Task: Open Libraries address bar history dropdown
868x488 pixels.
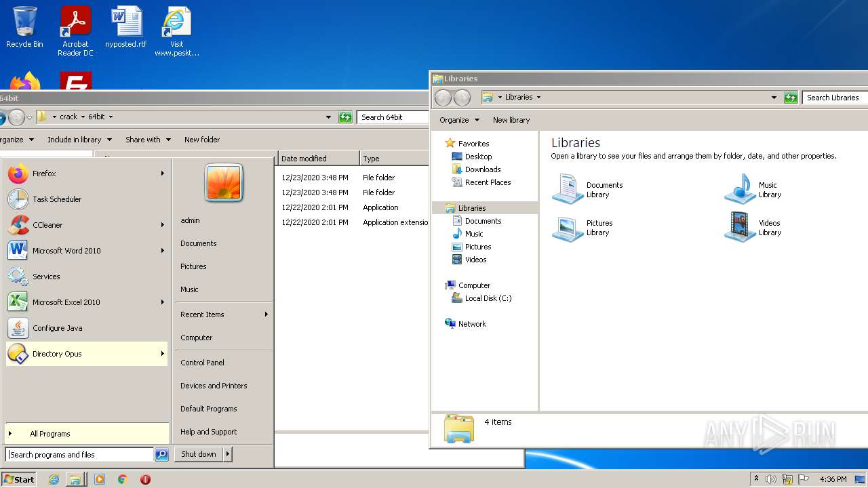Action: [774, 98]
